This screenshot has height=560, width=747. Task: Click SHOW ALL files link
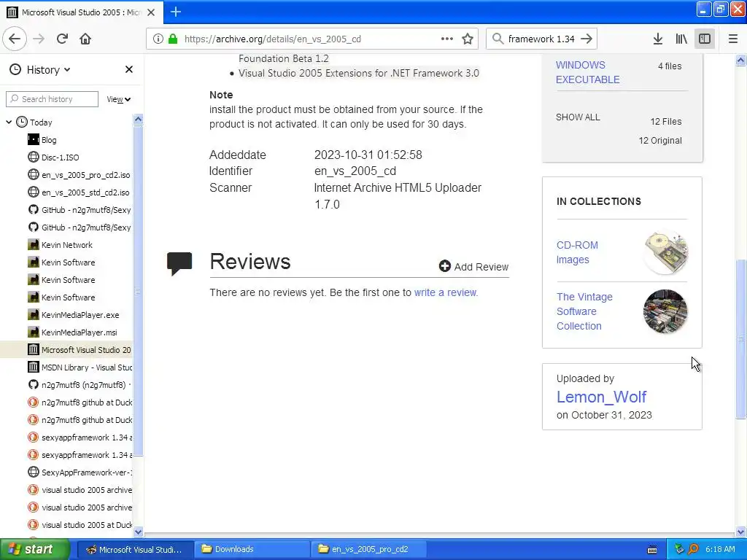pyautogui.click(x=578, y=117)
